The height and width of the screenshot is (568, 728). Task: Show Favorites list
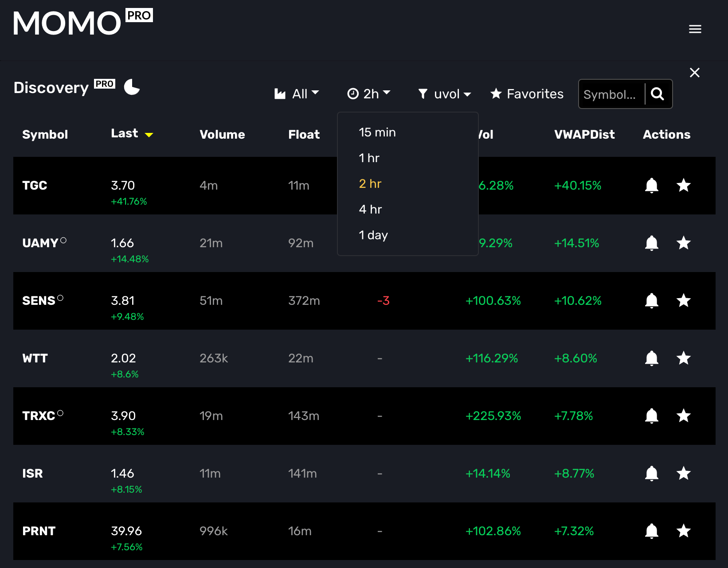(527, 94)
